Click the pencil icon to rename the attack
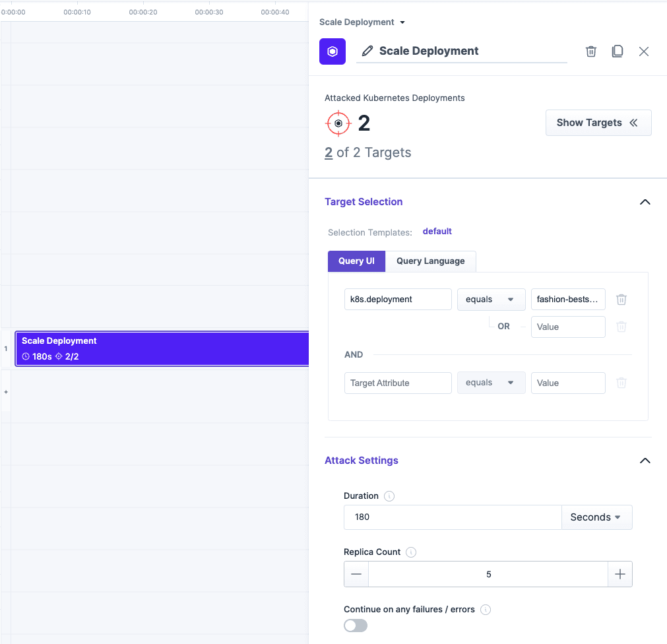 [367, 51]
